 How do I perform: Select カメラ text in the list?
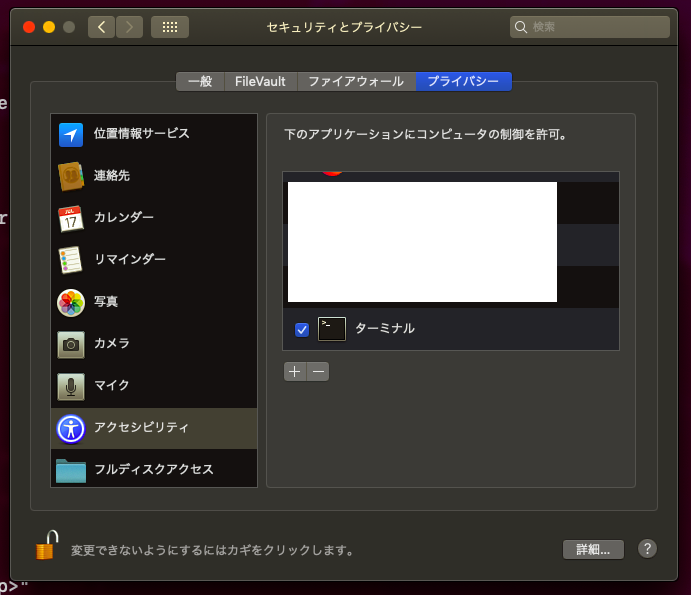(111, 343)
